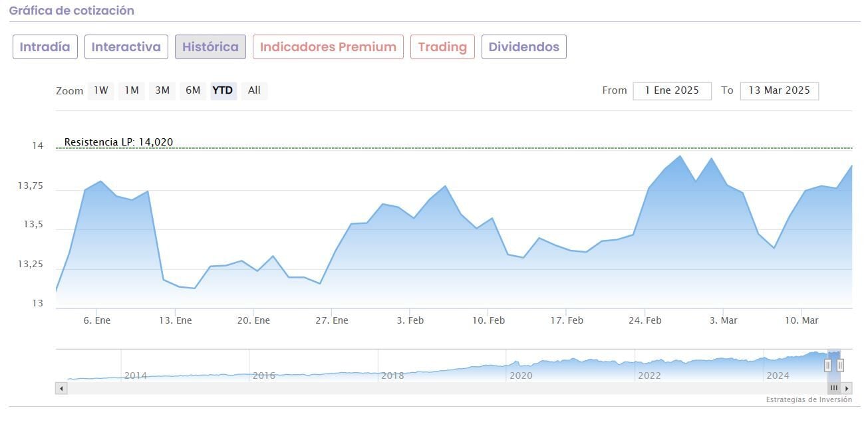This screenshot has height=434, width=868.
Task: Click the From date field
Action: click(672, 91)
